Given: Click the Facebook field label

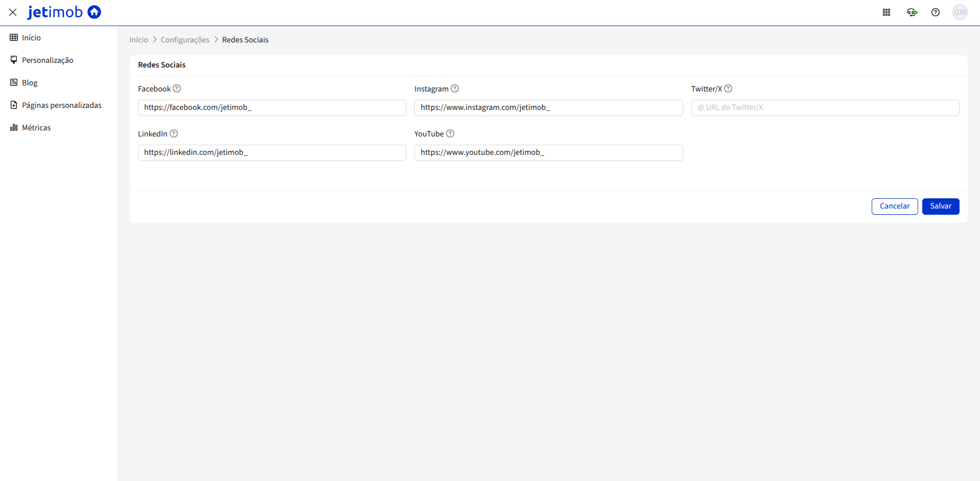Looking at the screenshot, I should click(154, 89).
